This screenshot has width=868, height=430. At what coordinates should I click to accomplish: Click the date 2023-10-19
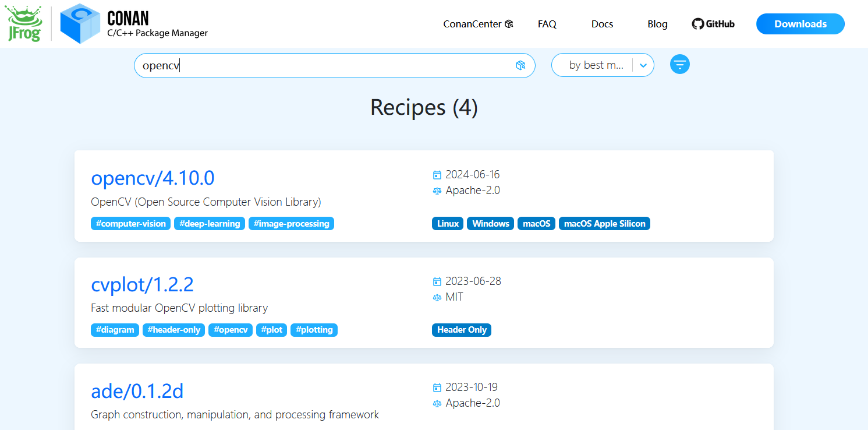pos(472,387)
